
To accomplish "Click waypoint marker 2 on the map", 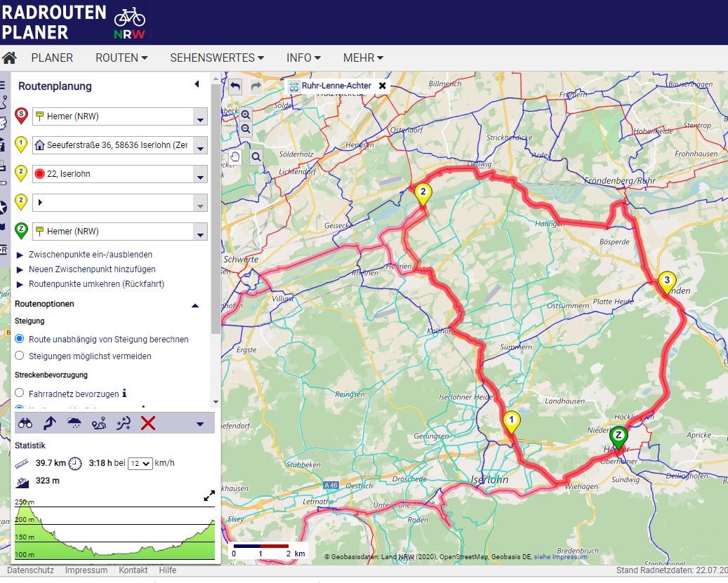I will pos(423,194).
